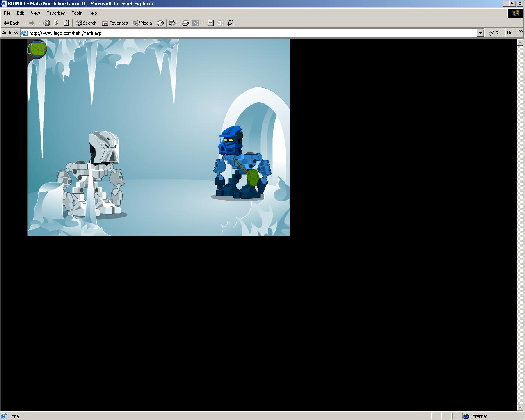Minimize the Internet Explorer window
The height and width of the screenshot is (420, 525).
[x=505, y=4]
